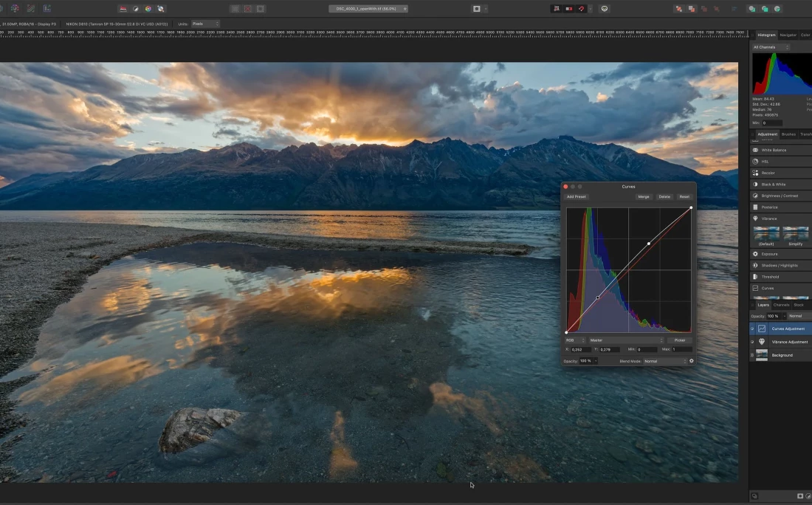Click the upper curve control point

click(x=649, y=244)
